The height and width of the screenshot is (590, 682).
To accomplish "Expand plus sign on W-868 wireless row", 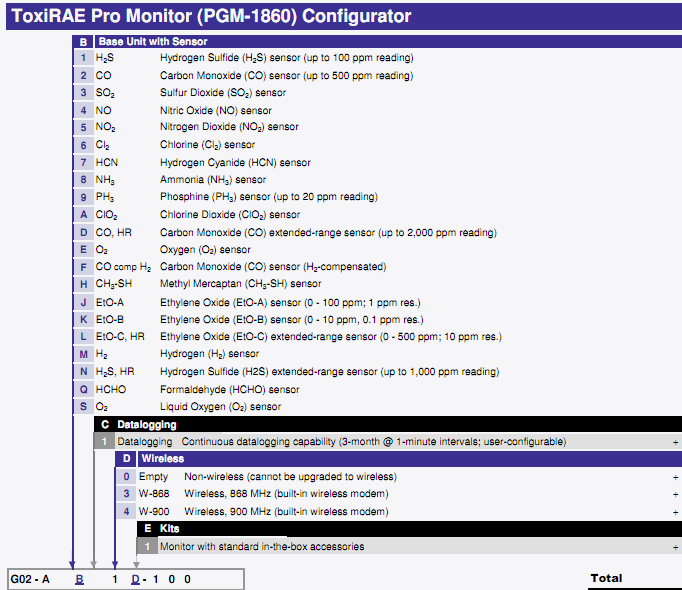I will [x=675, y=494].
